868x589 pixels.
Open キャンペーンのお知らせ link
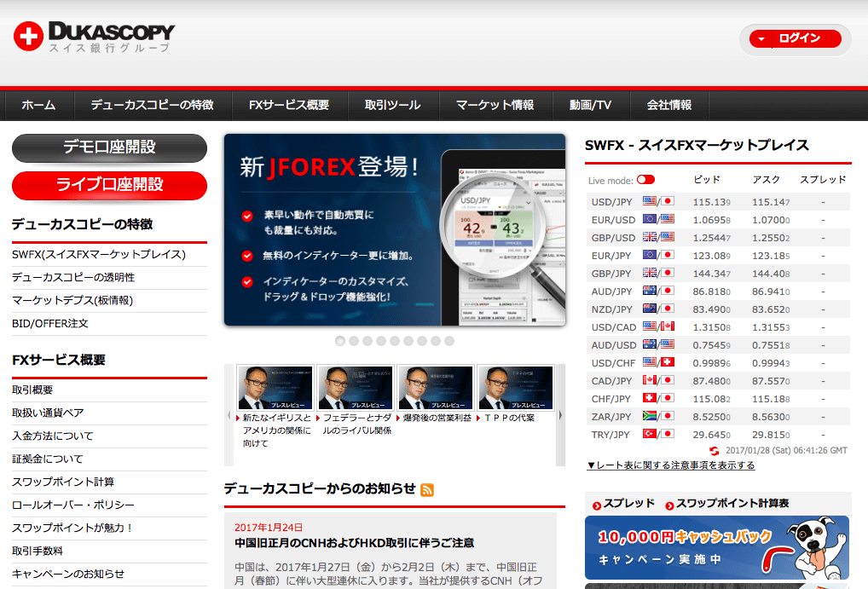pyautogui.click(x=68, y=574)
